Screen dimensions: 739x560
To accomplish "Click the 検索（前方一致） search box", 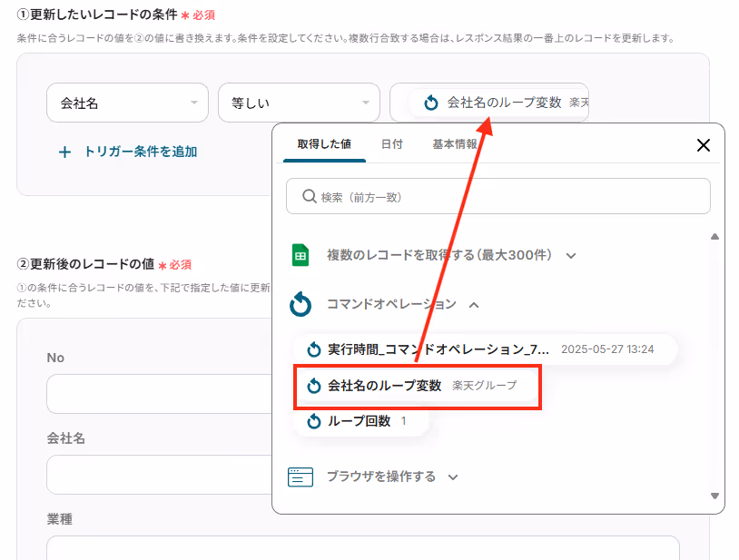I will 498,196.
